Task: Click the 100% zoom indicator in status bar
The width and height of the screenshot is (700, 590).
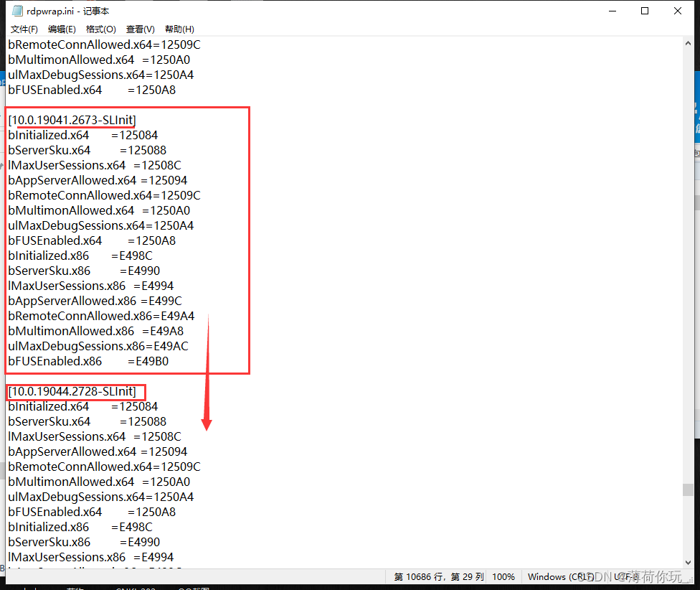Action: tap(503, 577)
